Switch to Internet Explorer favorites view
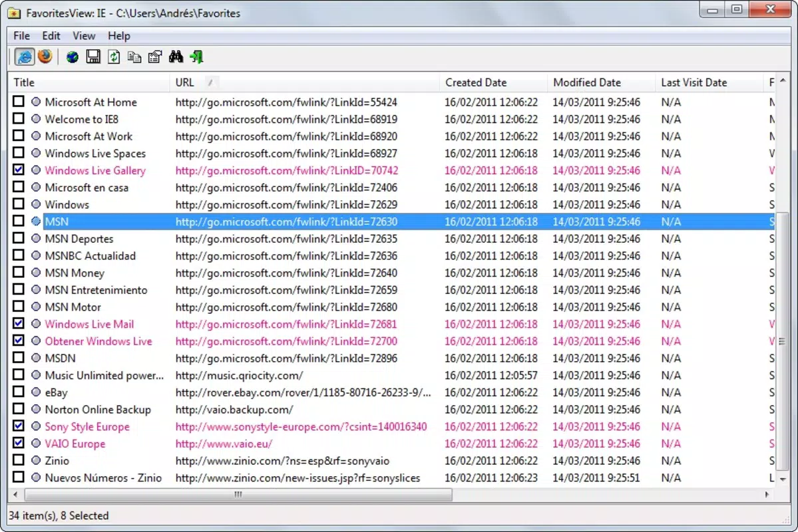The width and height of the screenshot is (798, 532). [x=25, y=57]
